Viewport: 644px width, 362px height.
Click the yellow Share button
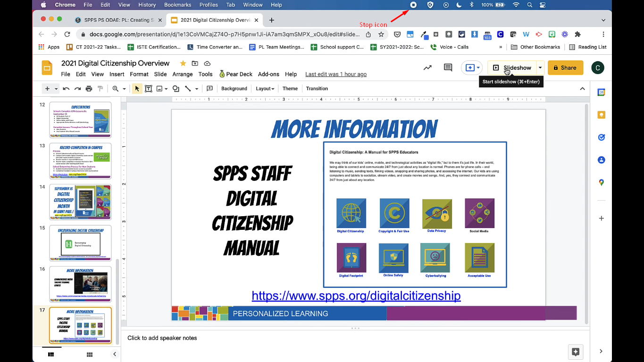pos(565,67)
